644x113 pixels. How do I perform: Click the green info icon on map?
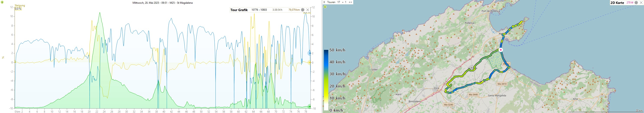[x=325, y=7]
